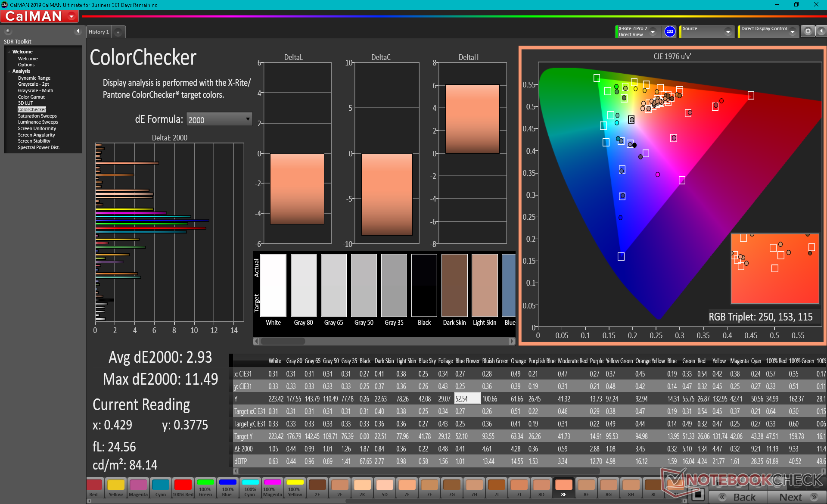
Task: Select the 5D skin tone patch
Action: (x=385, y=488)
